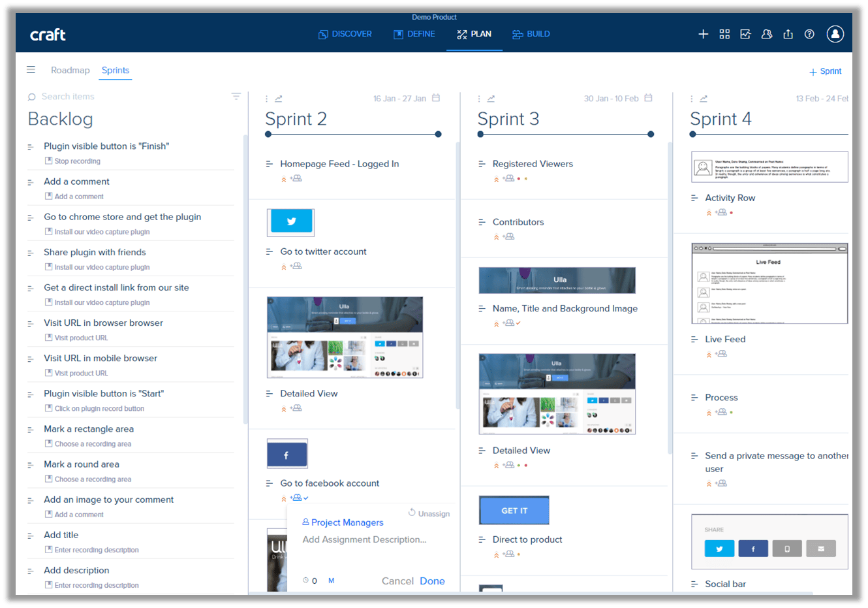Open Sprint 2 date calendar picker
This screenshot has height=608, width=868.
[x=436, y=98]
